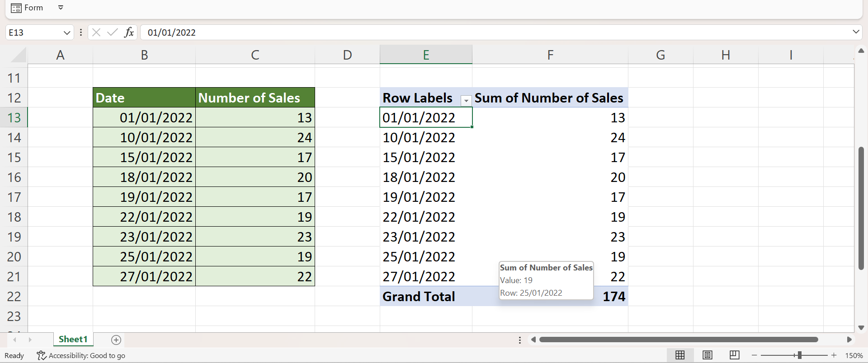Viewport: 868px width, 363px height.
Task: Expand the Name Box dropdown
Action: [66, 33]
